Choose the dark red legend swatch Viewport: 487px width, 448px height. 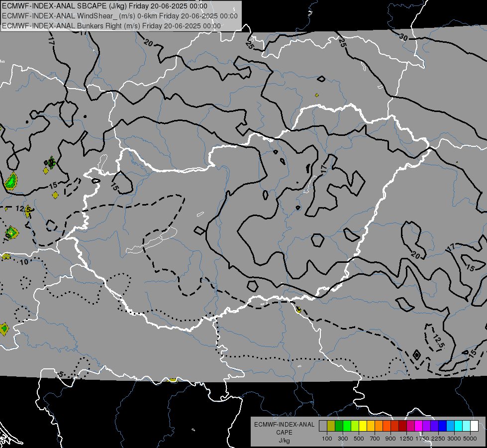402,426
